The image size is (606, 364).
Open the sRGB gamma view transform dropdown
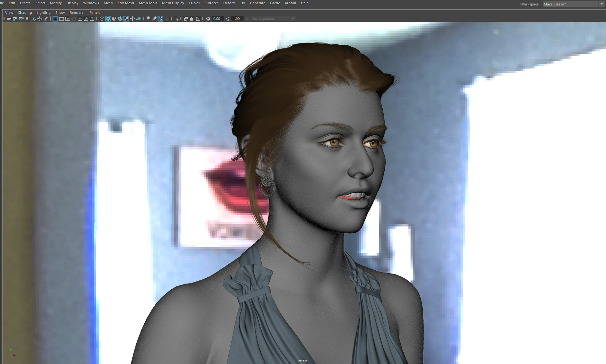tap(273, 19)
